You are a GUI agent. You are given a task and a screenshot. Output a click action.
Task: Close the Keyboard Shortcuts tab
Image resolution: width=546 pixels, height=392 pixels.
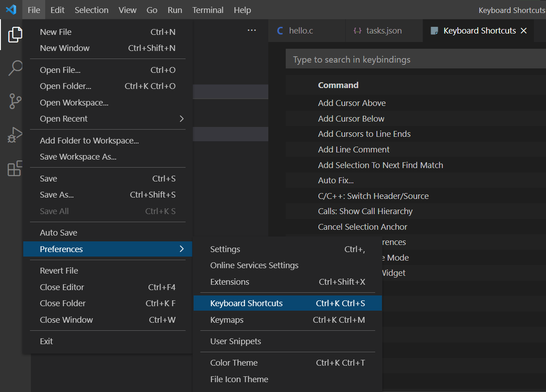[x=524, y=31]
